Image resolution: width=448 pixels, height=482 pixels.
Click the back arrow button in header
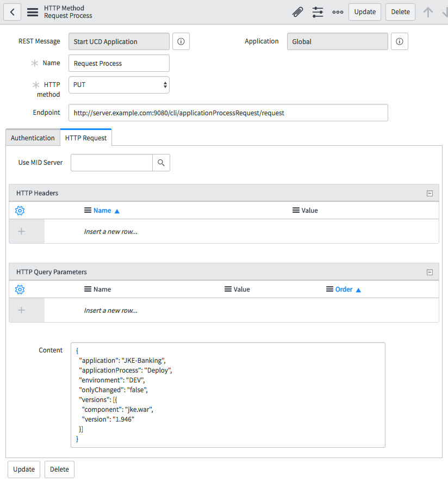click(12, 12)
